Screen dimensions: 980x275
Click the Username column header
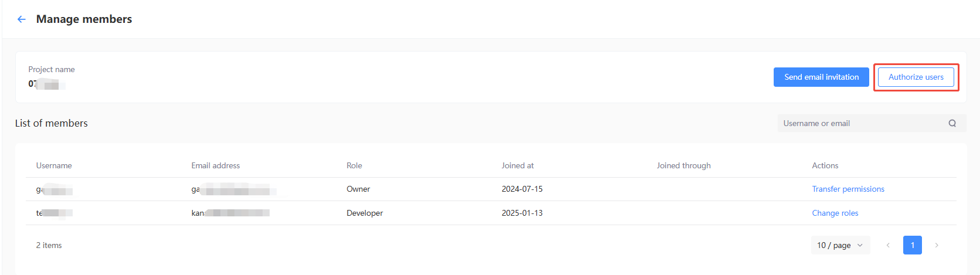(x=54, y=165)
